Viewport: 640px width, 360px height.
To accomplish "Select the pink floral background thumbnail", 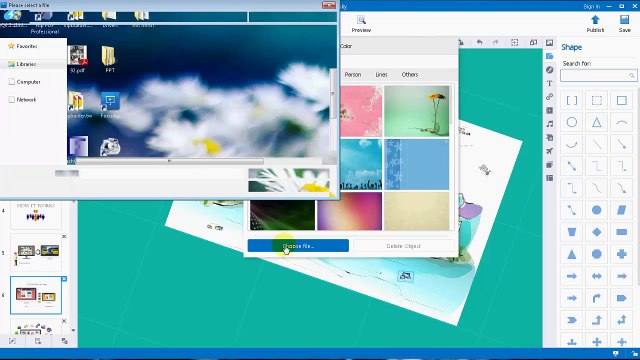I will point(361,111).
